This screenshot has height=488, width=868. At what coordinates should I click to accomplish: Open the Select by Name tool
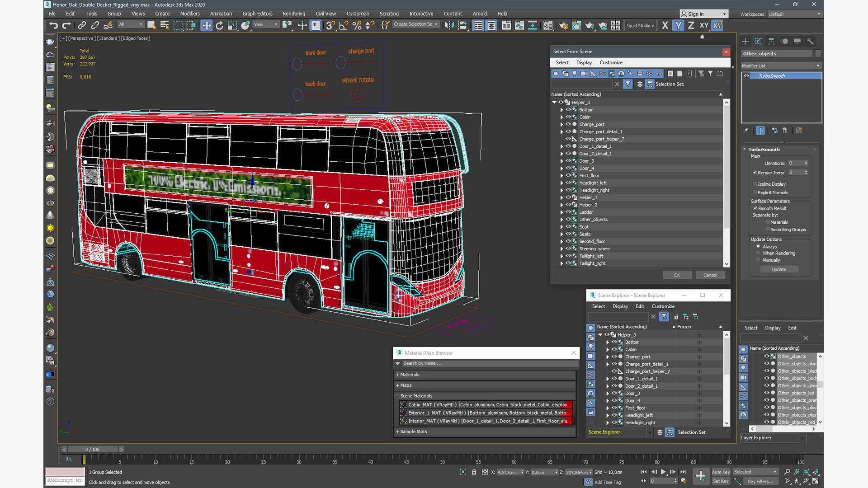coord(165,25)
